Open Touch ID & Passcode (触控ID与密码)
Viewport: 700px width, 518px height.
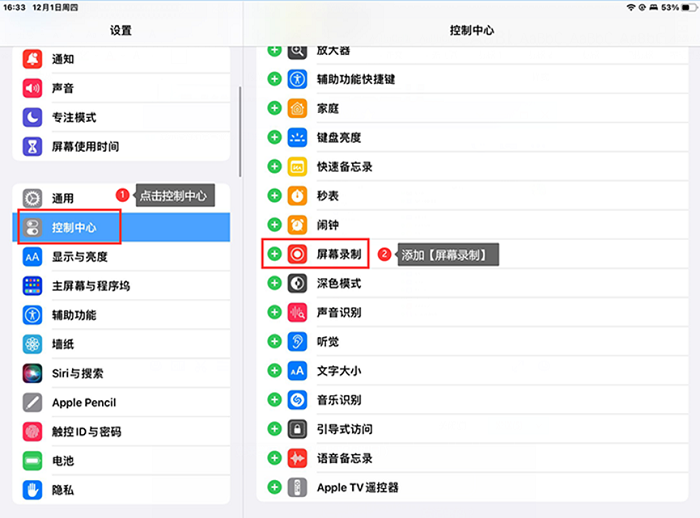click(x=86, y=431)
